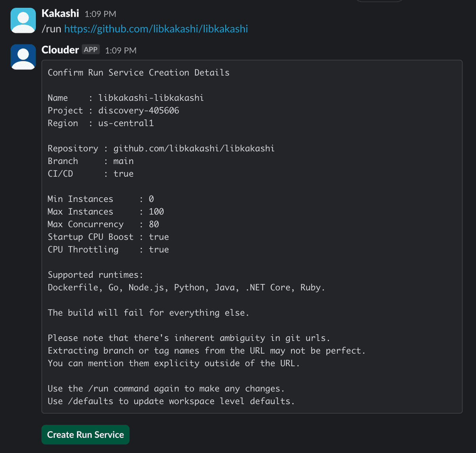Click the "Extracting branch or tag names" line
This screenshot has height=453, width=476.
(207, 351)
